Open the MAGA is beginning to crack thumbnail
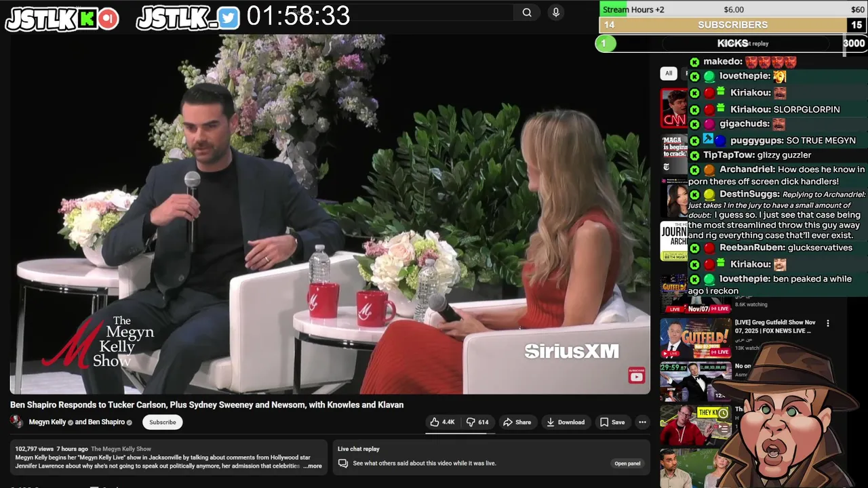This screenshot has height=488, width=868. coord(673,152)
